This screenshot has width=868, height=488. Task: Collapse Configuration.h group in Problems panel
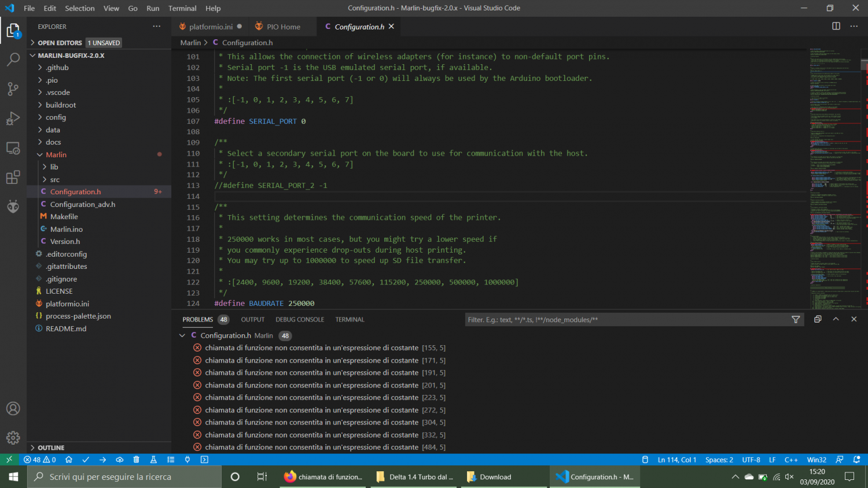182,335
